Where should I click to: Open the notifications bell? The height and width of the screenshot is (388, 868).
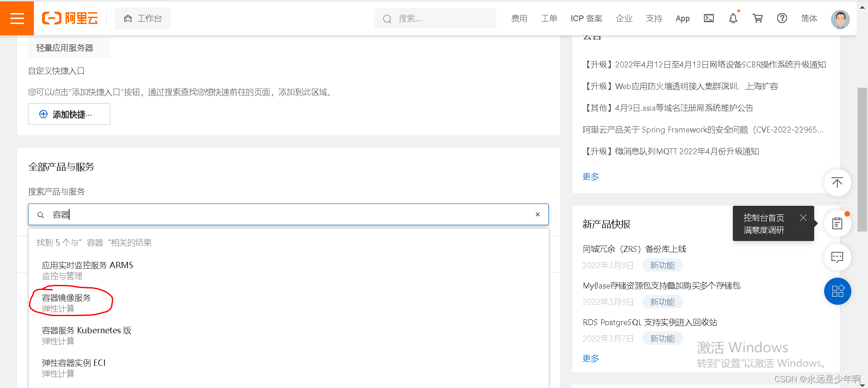click(733, 18)
